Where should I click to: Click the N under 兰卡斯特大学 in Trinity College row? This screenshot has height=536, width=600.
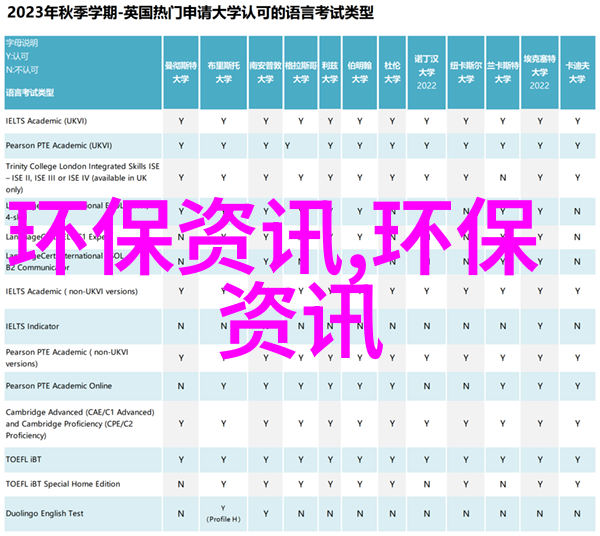[x=502, y=178]
